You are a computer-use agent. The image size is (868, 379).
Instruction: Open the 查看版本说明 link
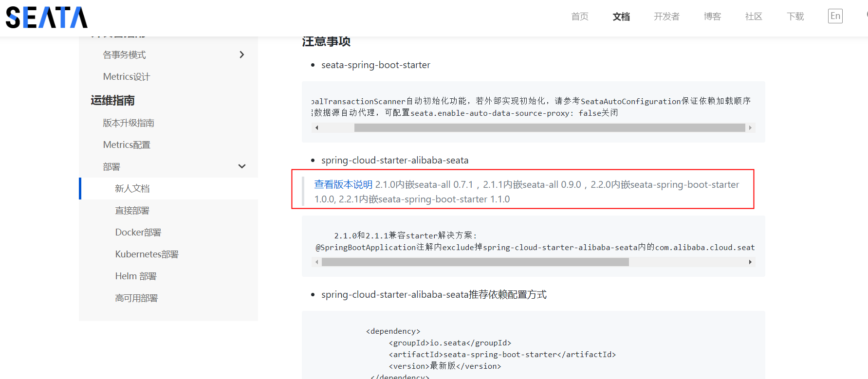point(343,184)
